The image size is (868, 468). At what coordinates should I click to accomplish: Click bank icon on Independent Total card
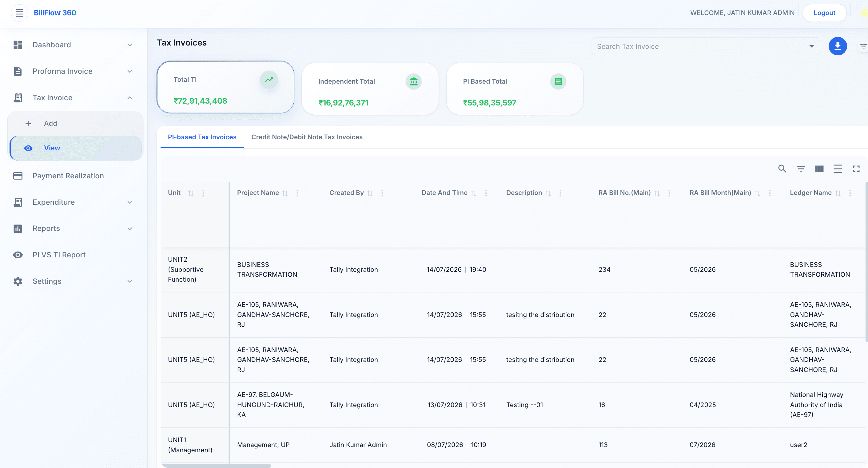(413, 81)
